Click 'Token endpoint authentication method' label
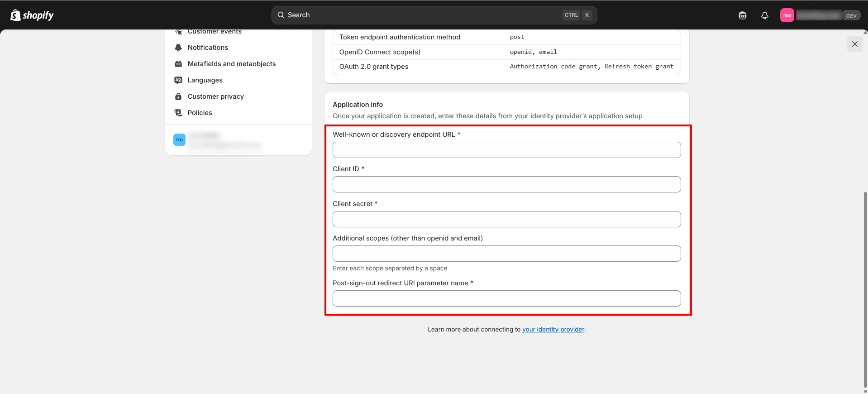 [400, 37]
